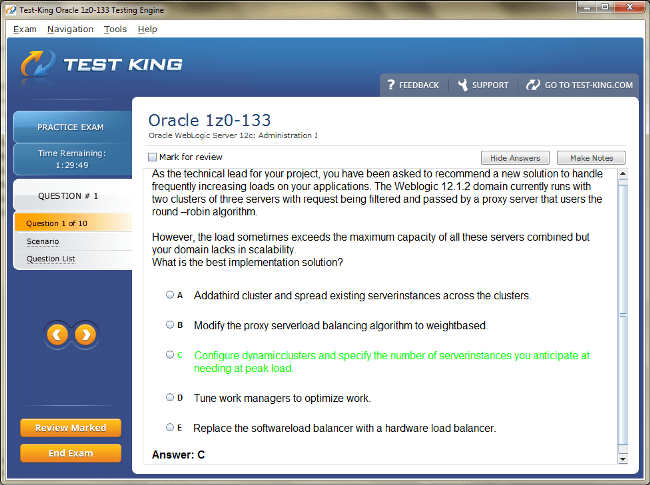Select answer option A radio button

[x=170, y=295]
